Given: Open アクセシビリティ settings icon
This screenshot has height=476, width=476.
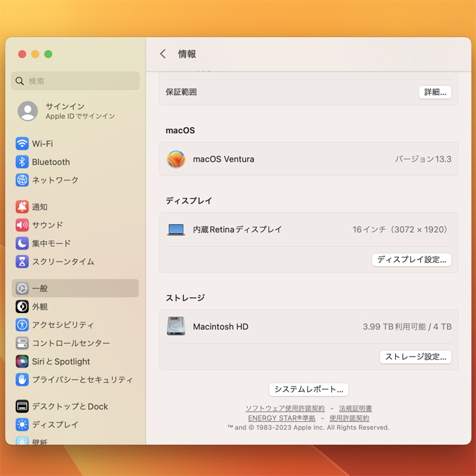Looking at the screenshot, I should (22, 325).
